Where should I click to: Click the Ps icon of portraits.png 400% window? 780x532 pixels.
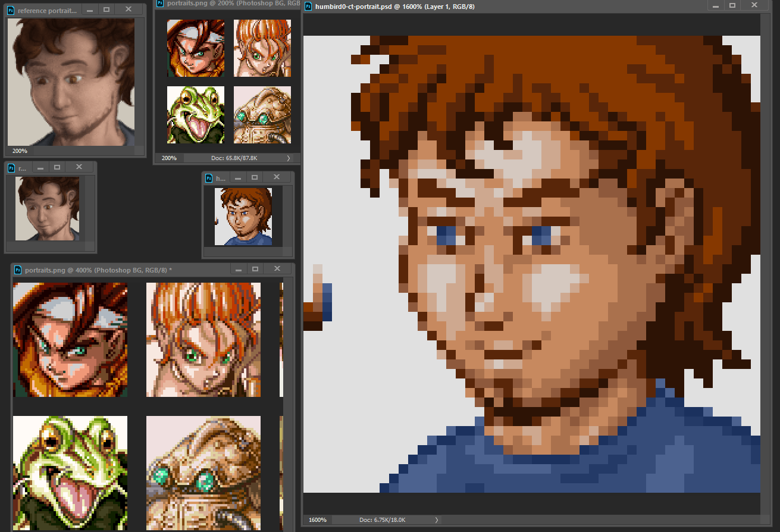pyautogui.click(x=18, y=270)
